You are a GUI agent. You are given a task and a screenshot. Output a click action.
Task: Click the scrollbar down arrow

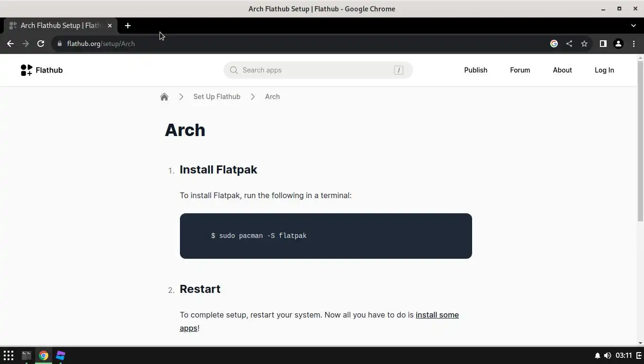640,343
